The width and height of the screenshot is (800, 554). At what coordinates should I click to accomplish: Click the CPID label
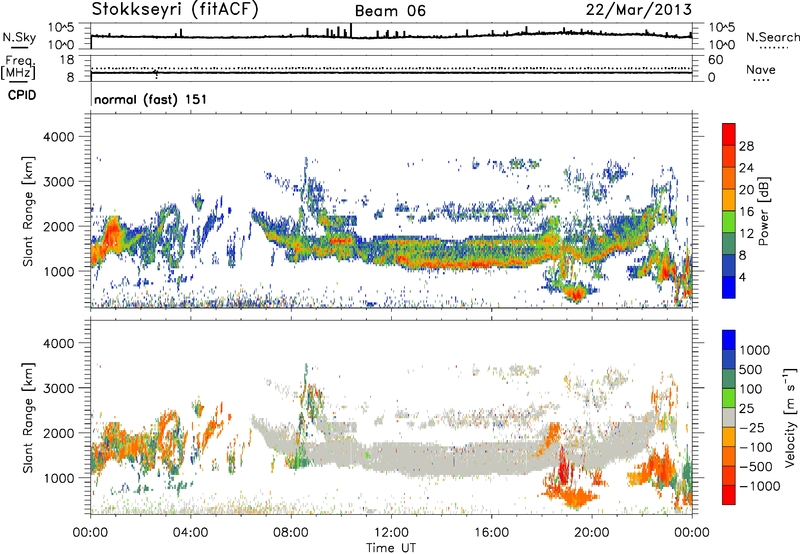click(22, 95)
